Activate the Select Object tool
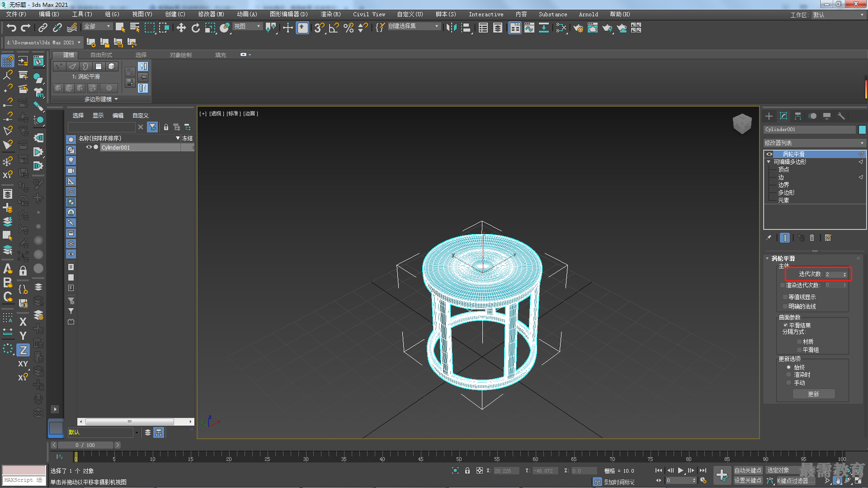 120,28
